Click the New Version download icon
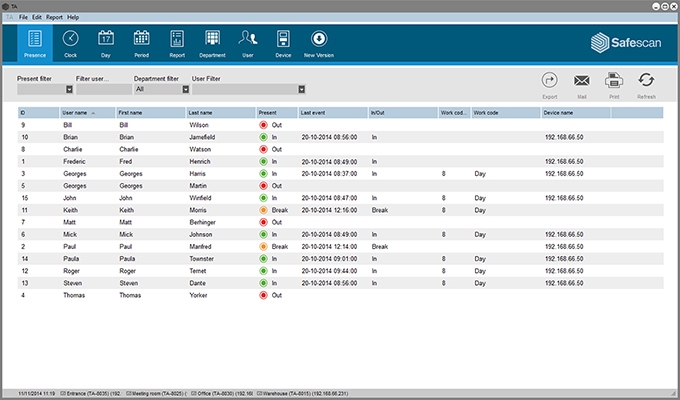 319,41
